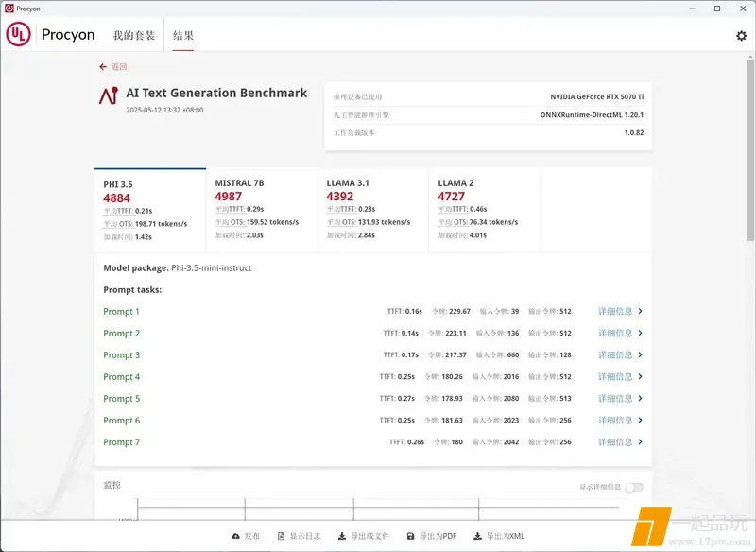Open the settings gear icon
Image resolution: width=756 pixels, height=552 pixels.
click(741, 35)
